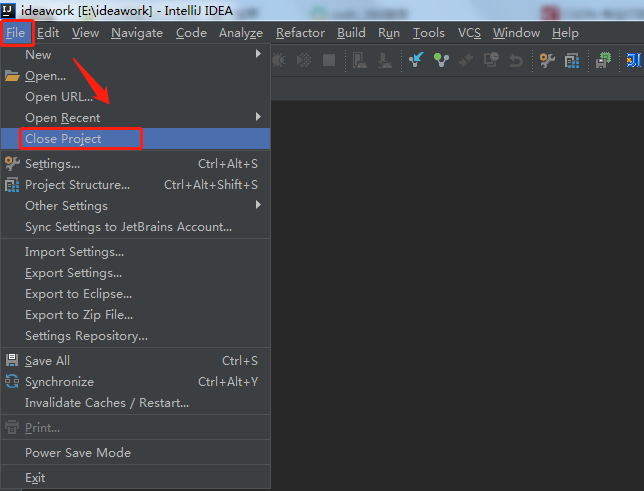The image size is (644, 491).
Task: Open Settings Repository... entry
Action: click(136, 336)
